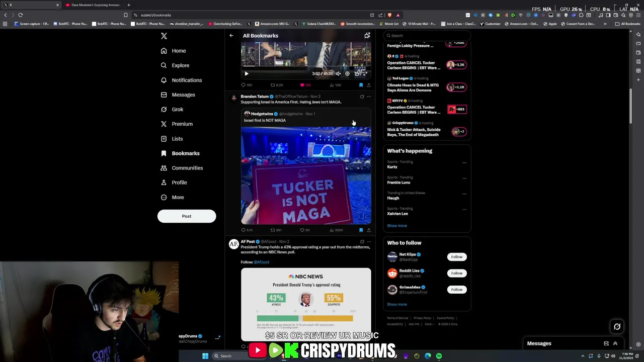Expand the More menu in the sidebar

(172, 197)
